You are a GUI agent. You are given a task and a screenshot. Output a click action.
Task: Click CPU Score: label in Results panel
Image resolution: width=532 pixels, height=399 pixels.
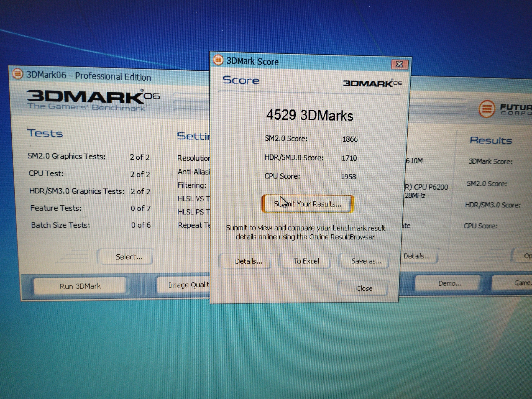coord(480,226)
